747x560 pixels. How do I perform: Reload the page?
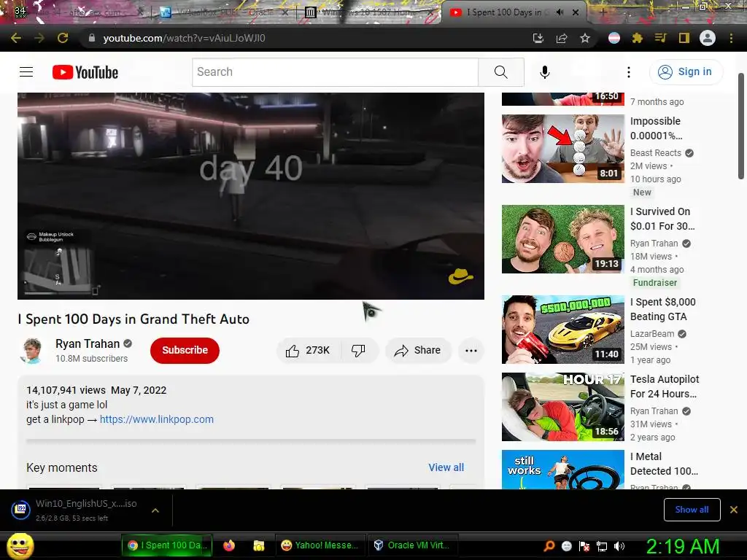coord(63,38)
